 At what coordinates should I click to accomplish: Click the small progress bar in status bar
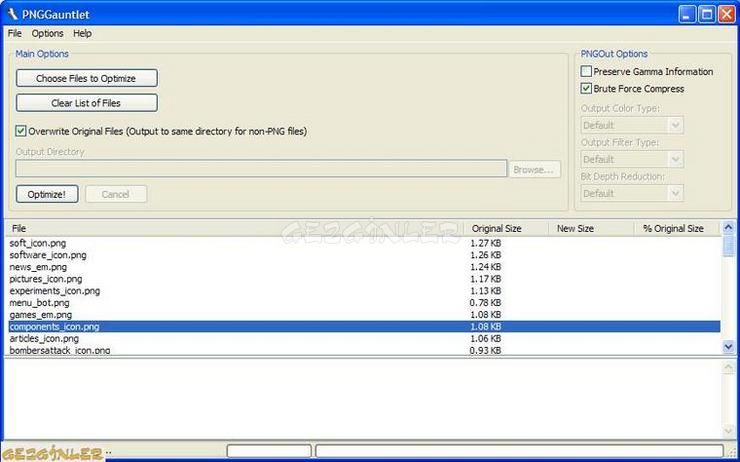point(269,451)
